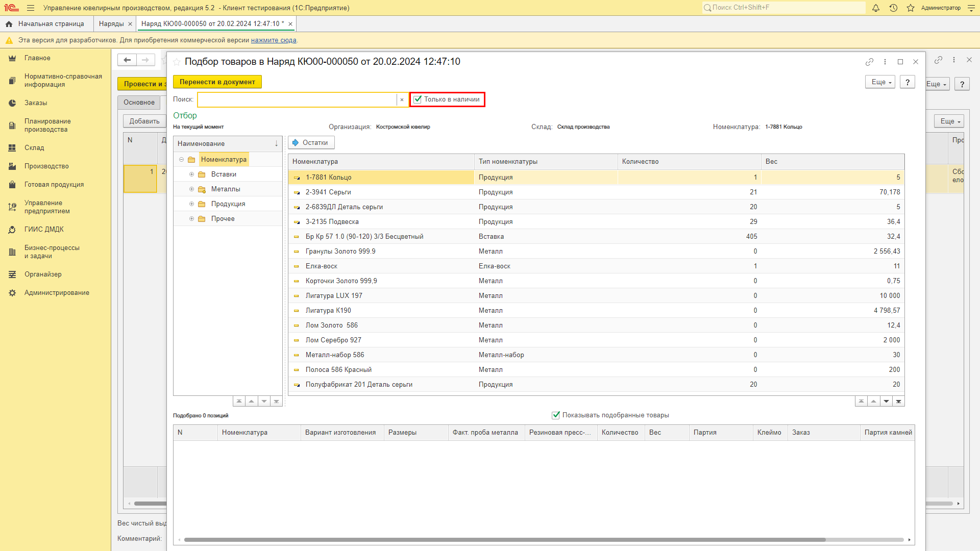The width and height of the screenshot is (980, 551).
Task: Select Металлы folder in tree
Action: [226, 189]
